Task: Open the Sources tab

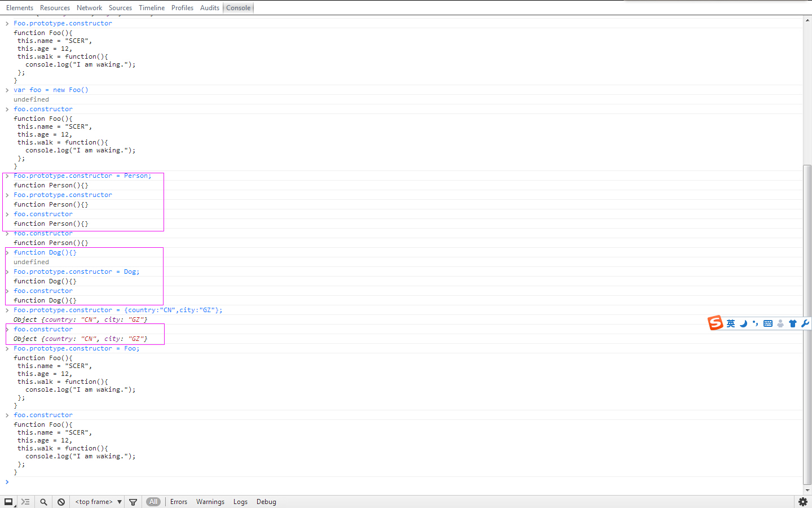Action: pyautogui.click(x=120, y=8)
